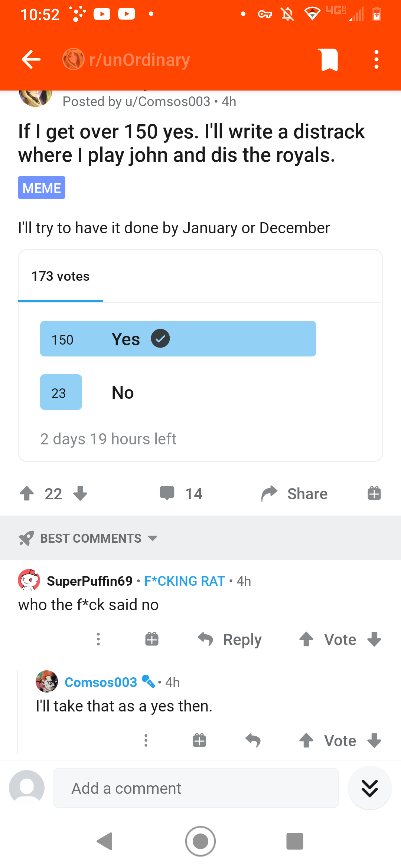
Task: Open the r/unOrdinary subreddit link
Action: [x=140, y=60]
